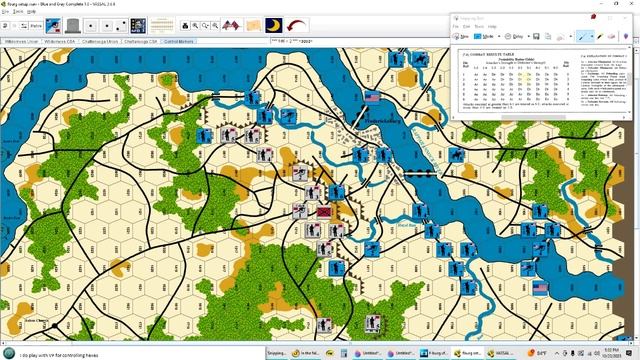The height and width of the screenshot is (360, 640).
Task: Roll the single-pip die button
Action: 91,26
